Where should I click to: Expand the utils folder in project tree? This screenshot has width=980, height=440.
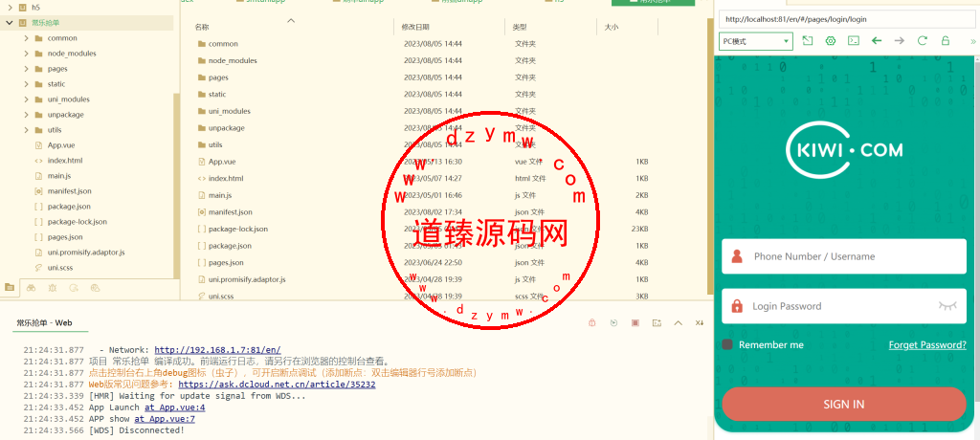tap(26, 130)
